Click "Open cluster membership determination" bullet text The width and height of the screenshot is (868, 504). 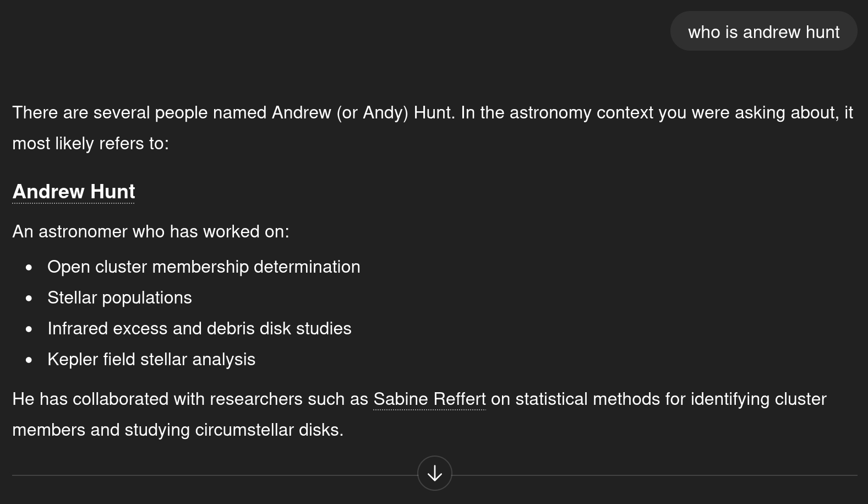[204, 267]
